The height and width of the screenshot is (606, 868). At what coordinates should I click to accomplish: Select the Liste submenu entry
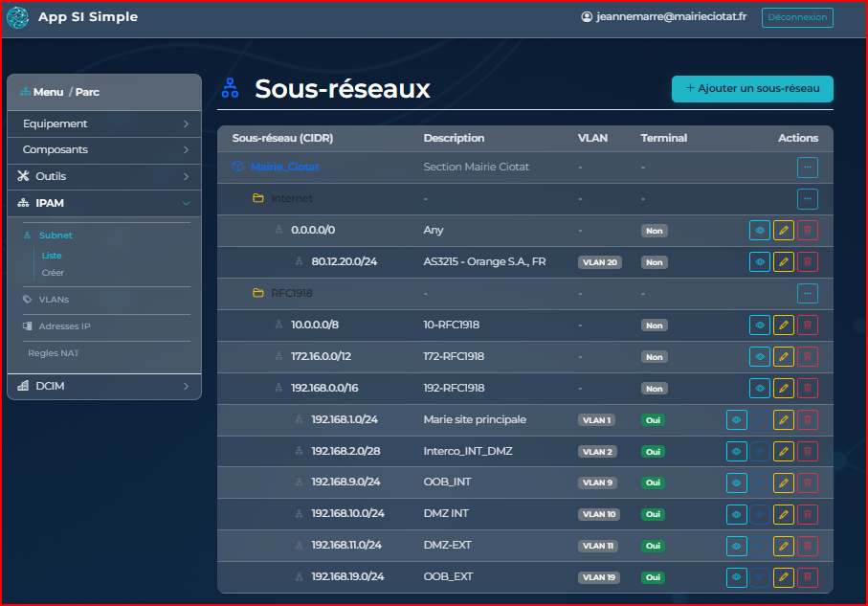pos(52,256)
